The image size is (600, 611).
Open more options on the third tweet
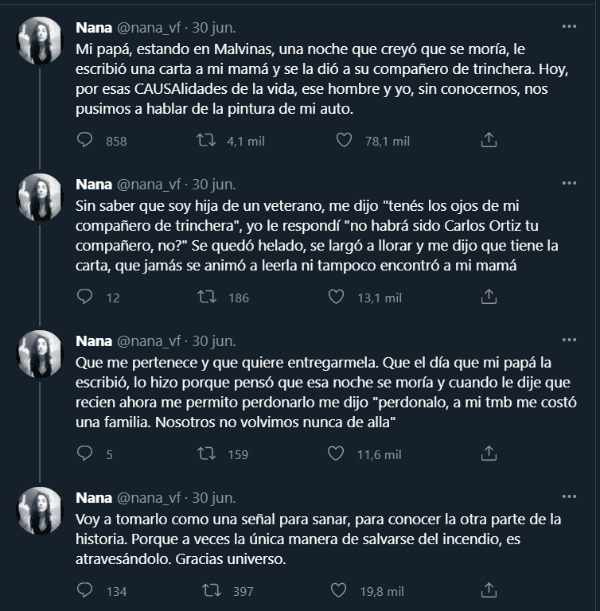568,340
